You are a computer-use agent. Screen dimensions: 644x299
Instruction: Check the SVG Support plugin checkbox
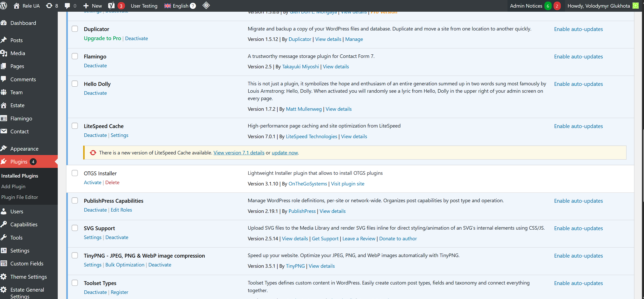[x=75, y=228]
